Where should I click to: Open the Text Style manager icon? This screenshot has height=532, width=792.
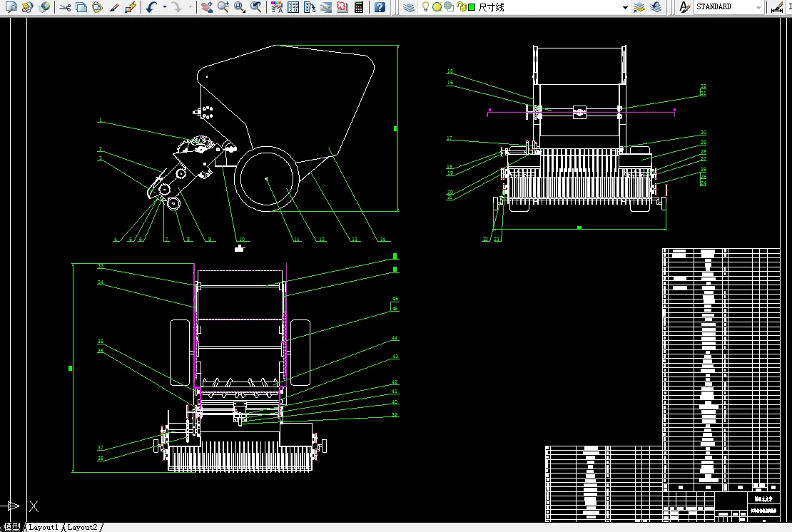(x=684, y=7)
